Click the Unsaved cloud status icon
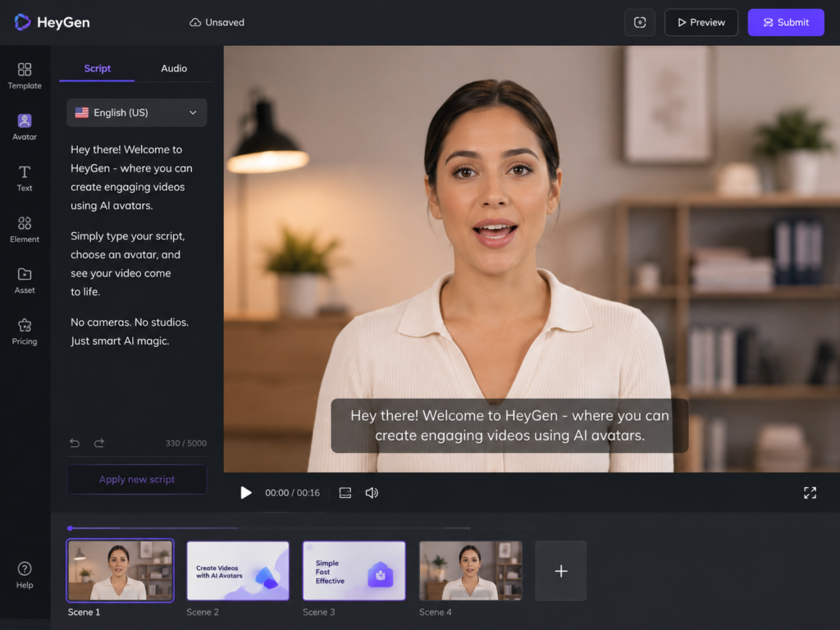Screen dimensions: 840x630 pos(195,22)
